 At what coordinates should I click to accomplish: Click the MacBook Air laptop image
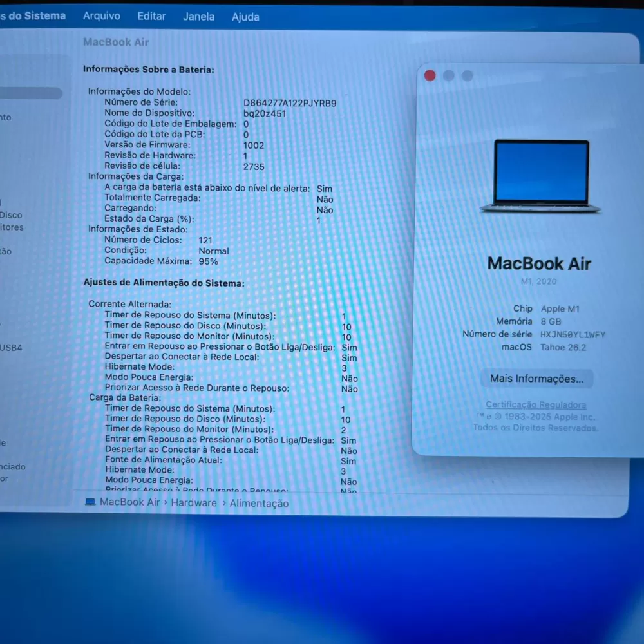541,176
